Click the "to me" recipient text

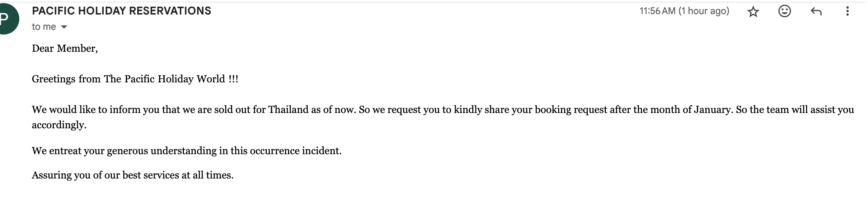44,27
